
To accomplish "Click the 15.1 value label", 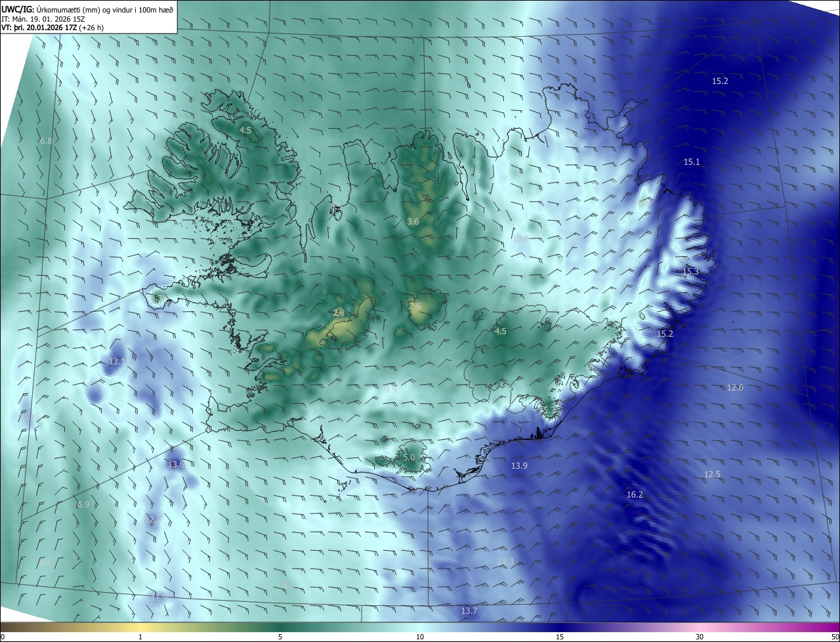I will pyautogui.click(x=692, y=162).
